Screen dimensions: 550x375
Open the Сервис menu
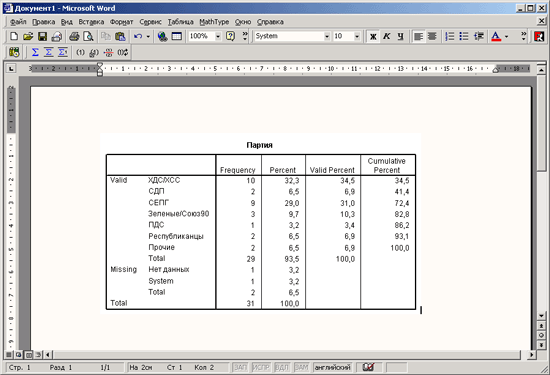(150, 22)
